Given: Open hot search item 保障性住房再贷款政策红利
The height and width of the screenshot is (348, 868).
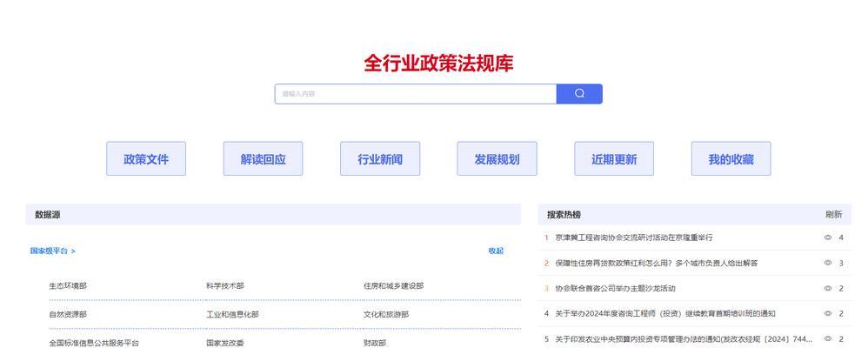Looking at the screenshot, I should point(657,264).
